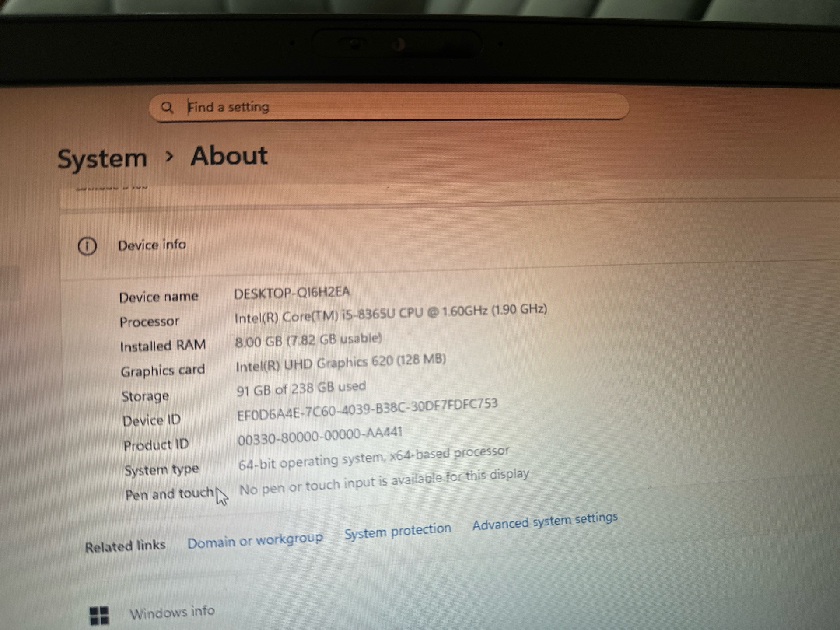Screen dimensions: 840x630
Task: Open System protection link
Action: [398, 531]
